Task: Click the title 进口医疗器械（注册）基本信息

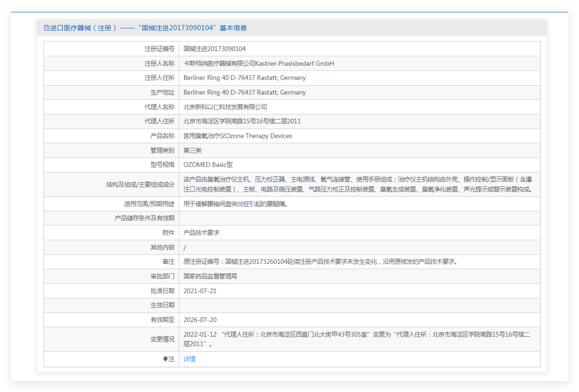Action: pyautogui.click(x=149, y=28)
